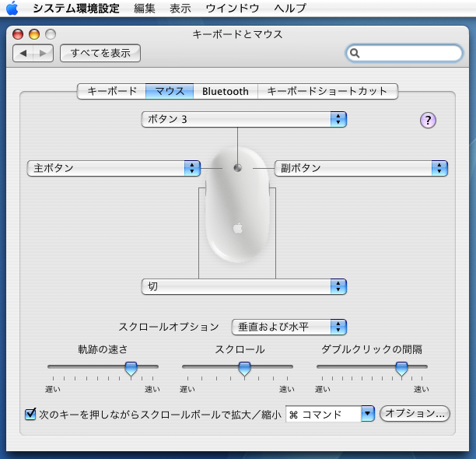
Task: Open the ウインドウ menu
Action: 233,9
